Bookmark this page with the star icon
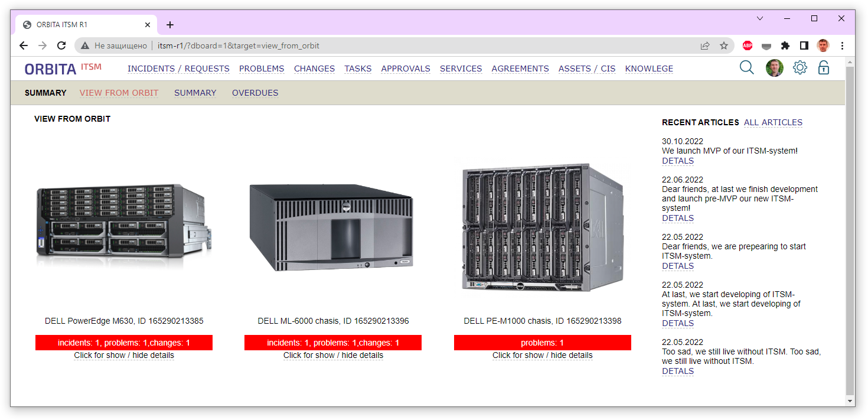This screenshot has width=868, height=420. coord(723,45)
